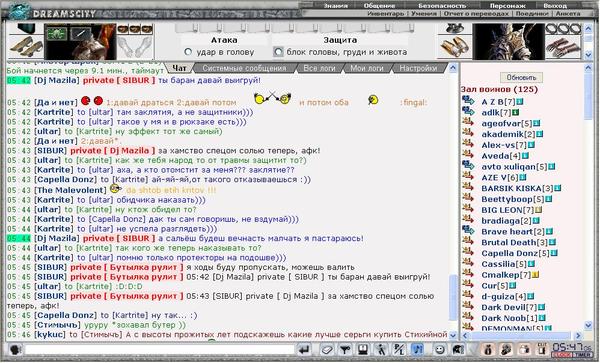Switch to 'Мои логи' tab
Screen dimensions: 600x363
(x=367, y=68)
